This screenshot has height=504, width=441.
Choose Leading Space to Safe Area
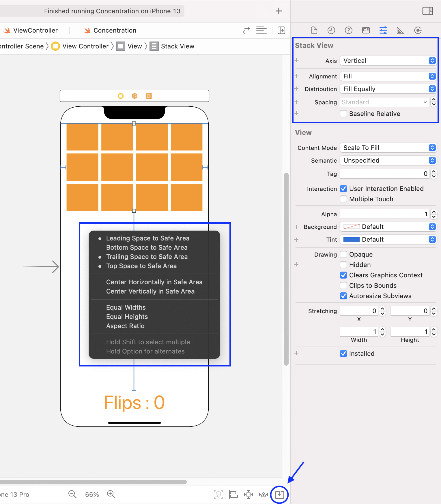(x=148, y=238)
